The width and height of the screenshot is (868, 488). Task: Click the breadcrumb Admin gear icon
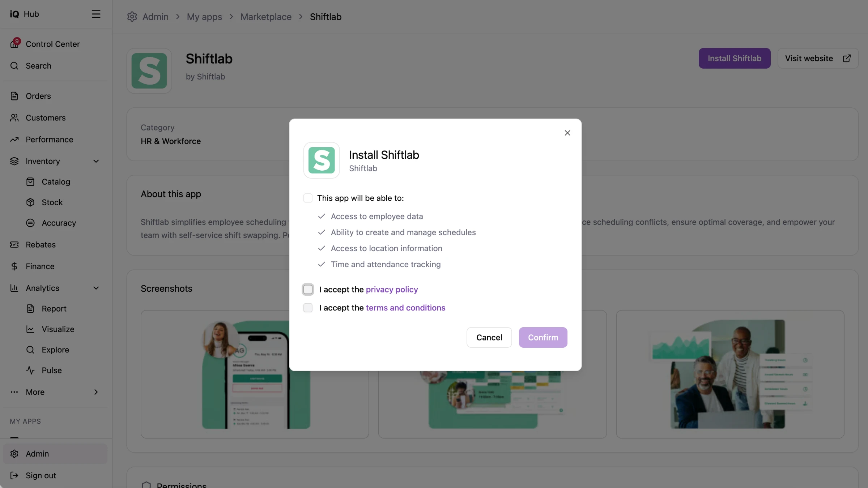tap(132, 17)
